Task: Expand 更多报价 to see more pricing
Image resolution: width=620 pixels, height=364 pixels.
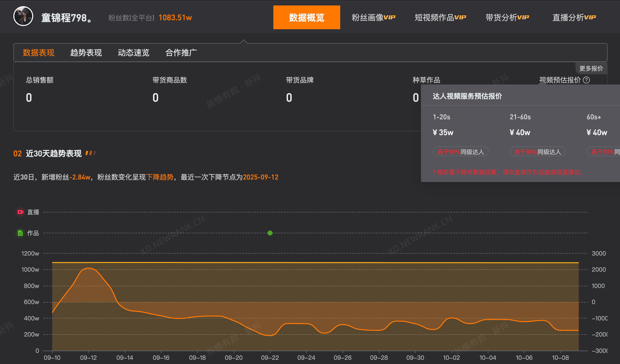Action: tap(591, 68)
